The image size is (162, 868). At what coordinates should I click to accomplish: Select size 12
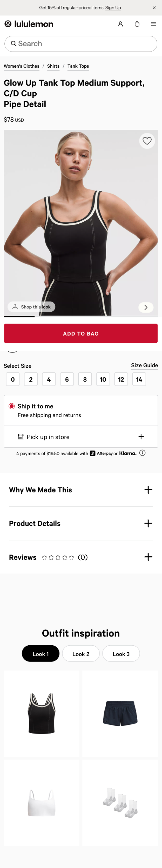(121, 379)
